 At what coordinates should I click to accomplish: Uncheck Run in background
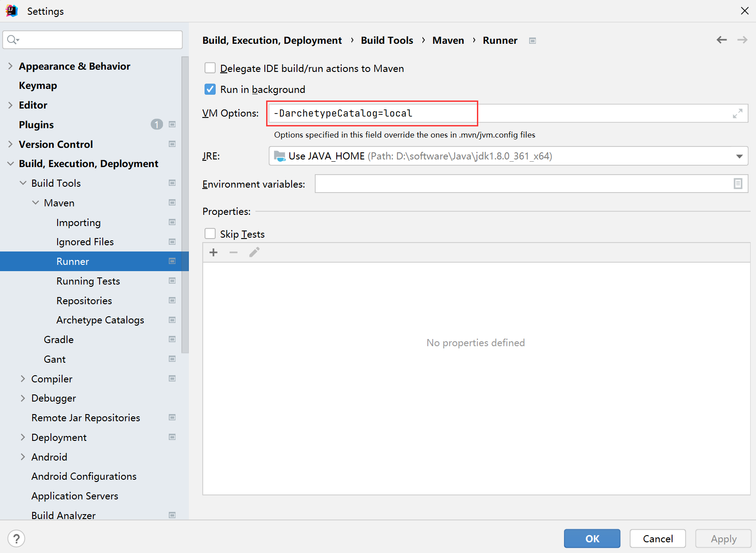point(210,89)
